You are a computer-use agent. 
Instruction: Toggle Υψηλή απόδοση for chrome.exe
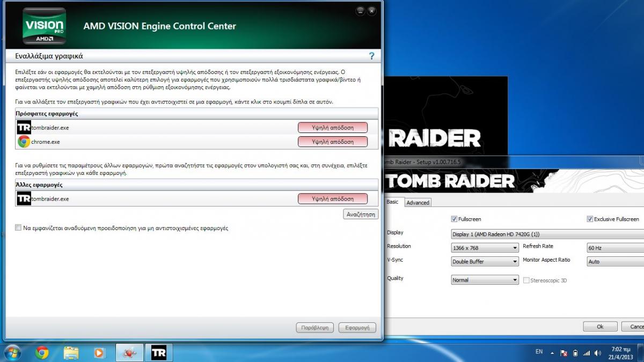coord(333,142)
